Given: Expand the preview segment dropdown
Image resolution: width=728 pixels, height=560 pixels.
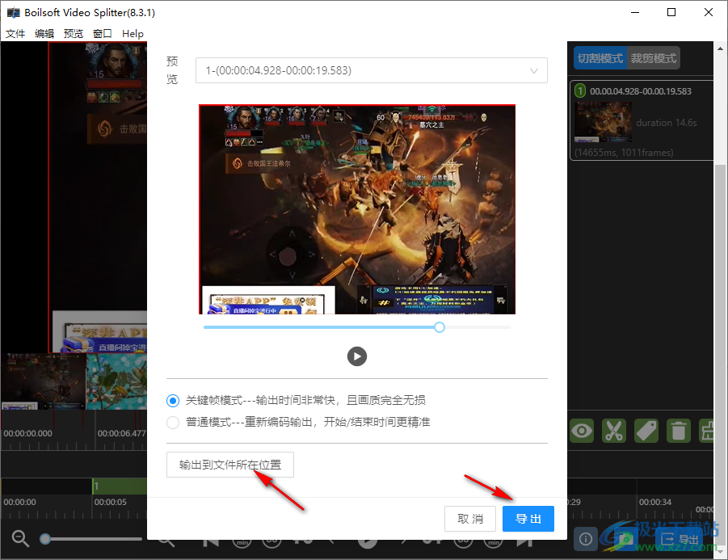Looking at the screenshot, I should (x=372, y=70).
